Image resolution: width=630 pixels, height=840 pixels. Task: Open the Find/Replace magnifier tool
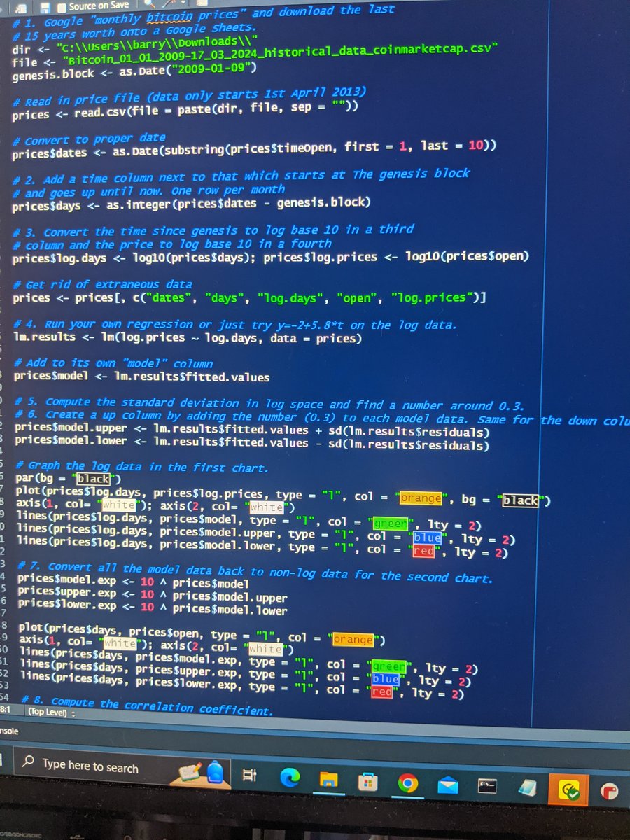point(151,5)
